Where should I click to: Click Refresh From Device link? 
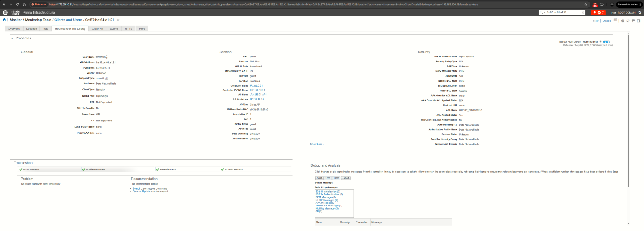[570, 42]
